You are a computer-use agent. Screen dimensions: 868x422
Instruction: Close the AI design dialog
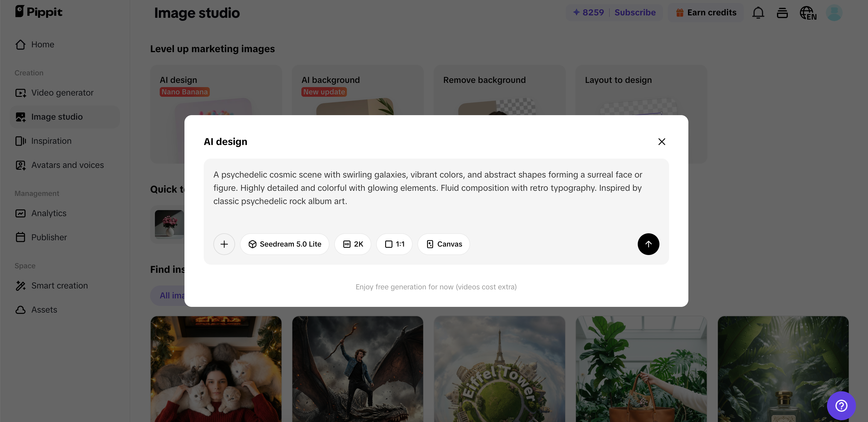coord(662,142)
